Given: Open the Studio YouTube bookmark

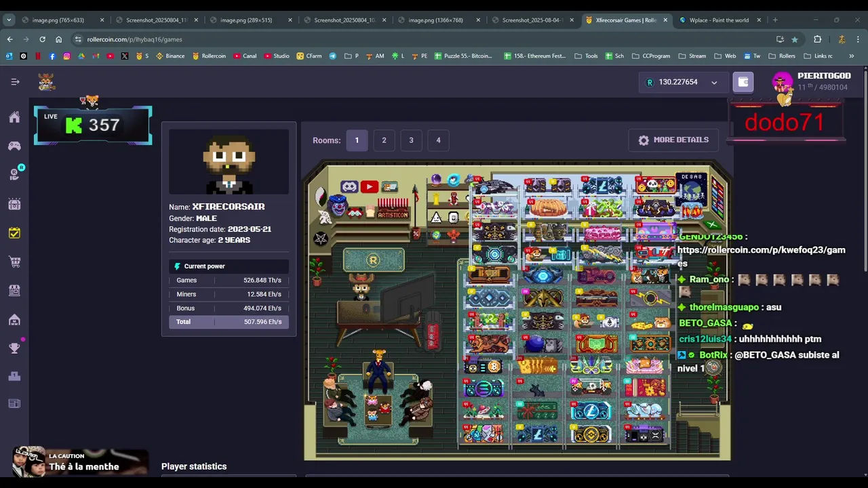Looking at the screenshot, I should pyautogui.click(x=277, y=56).
